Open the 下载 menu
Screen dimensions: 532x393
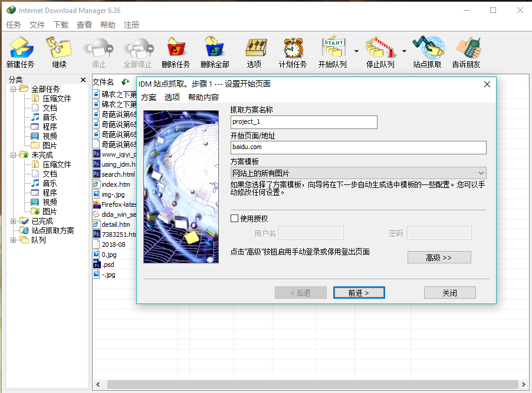(61, 25)
